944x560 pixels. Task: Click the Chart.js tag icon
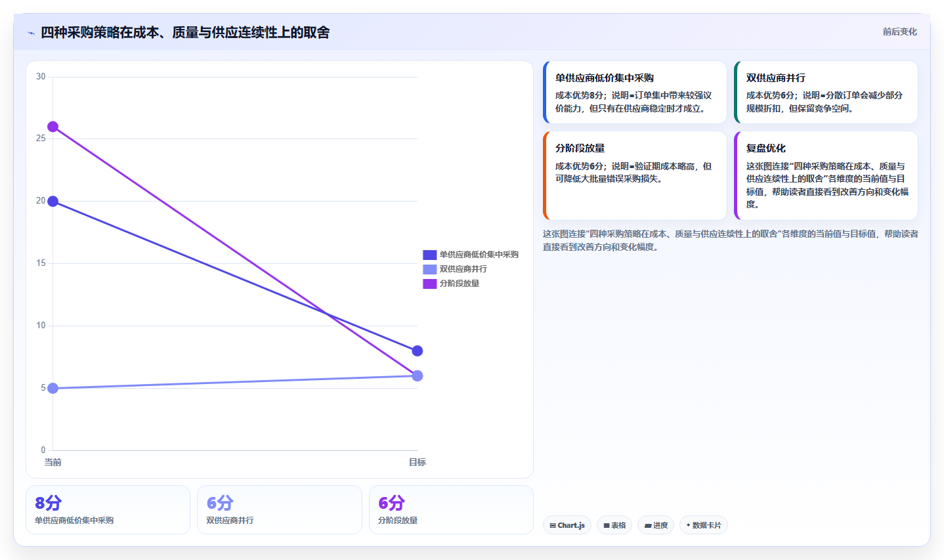pyautogui.click(x=553, y=526)
